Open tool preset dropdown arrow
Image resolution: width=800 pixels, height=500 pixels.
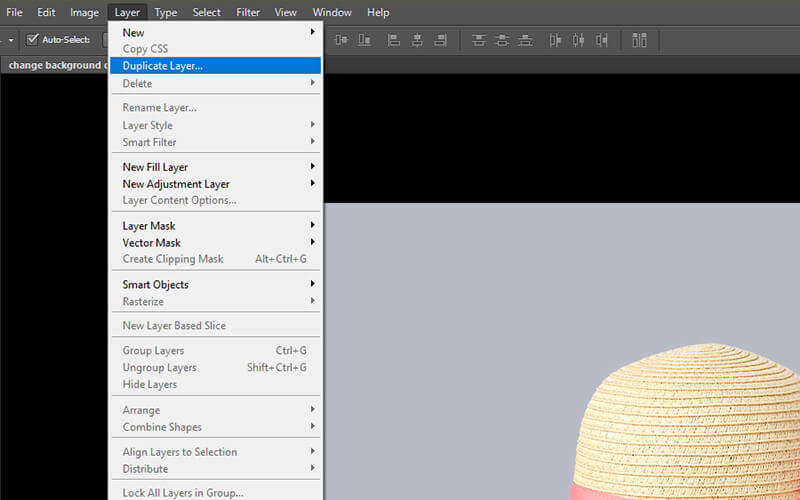point(11,40)
